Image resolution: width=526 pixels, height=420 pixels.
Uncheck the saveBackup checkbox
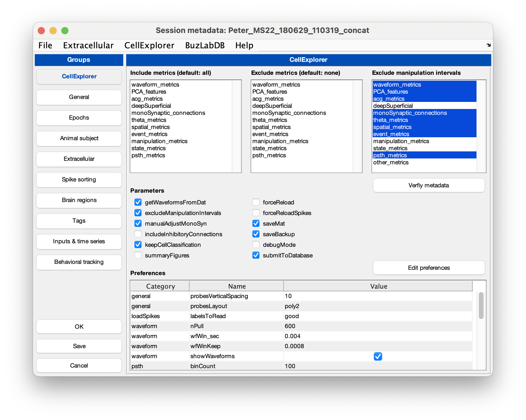(x=256, y=234)
